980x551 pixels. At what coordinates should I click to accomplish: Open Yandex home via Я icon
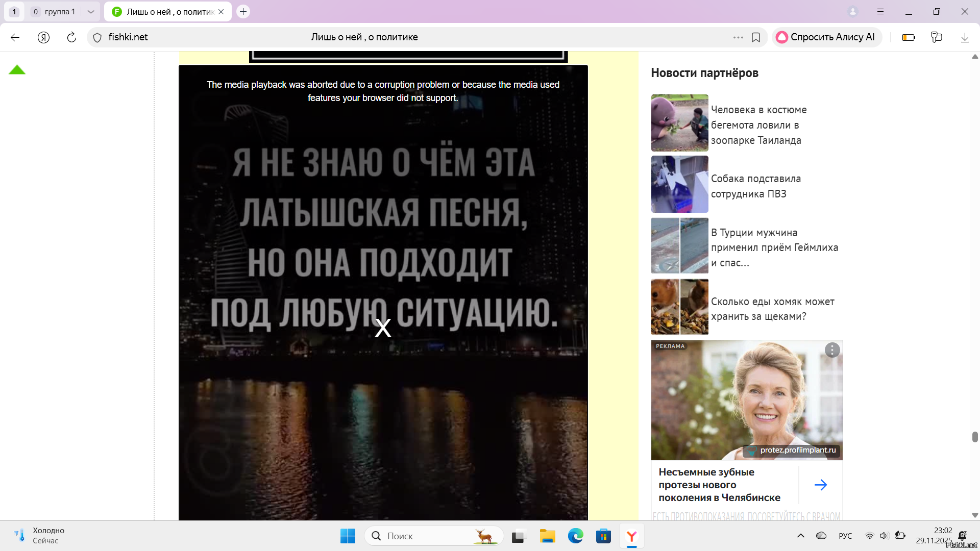pyautogui.click(x=44, y=37)
